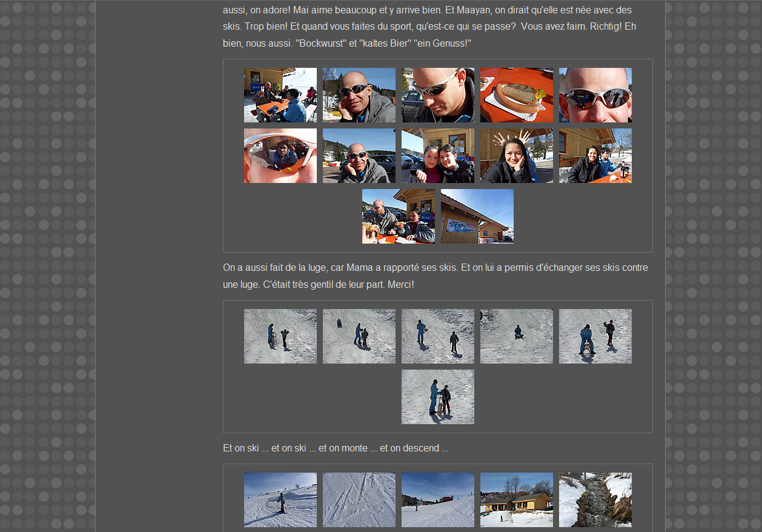This screenshot has height=532, width=762.
Task: Open first sledding photo in luge gallery
Action: 280,336
